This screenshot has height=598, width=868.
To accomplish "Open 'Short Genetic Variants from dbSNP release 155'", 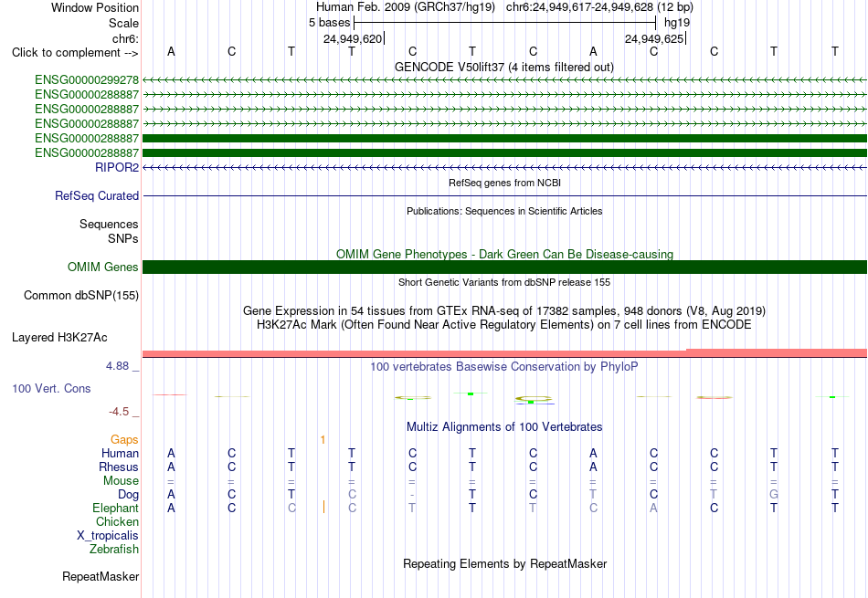I will (504, 282).
